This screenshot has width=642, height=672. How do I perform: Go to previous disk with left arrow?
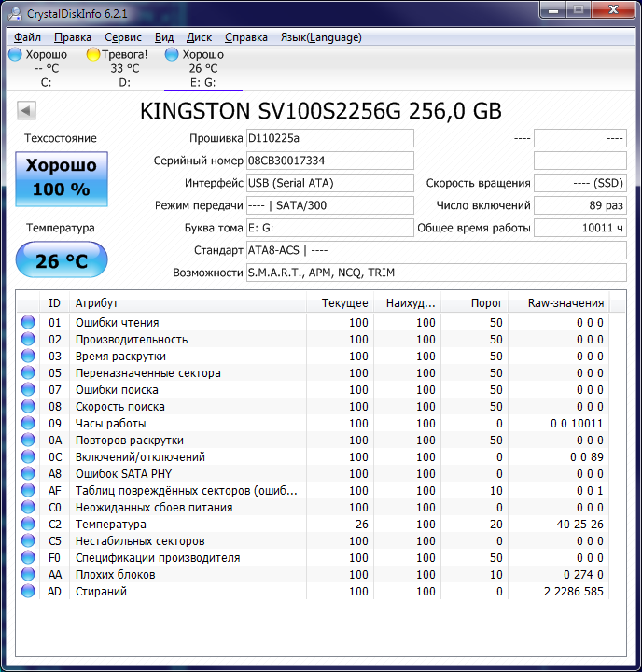[x=26, y=110]
